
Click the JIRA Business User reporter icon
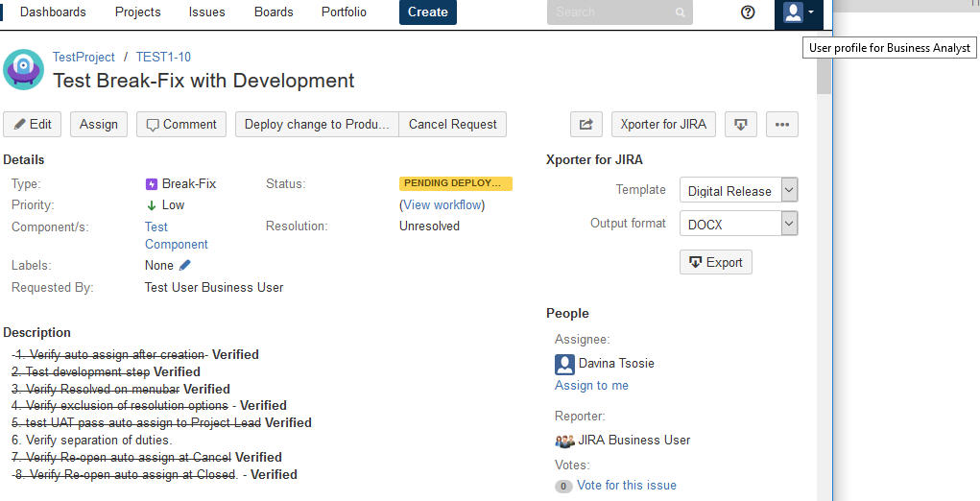pos(564,441)
